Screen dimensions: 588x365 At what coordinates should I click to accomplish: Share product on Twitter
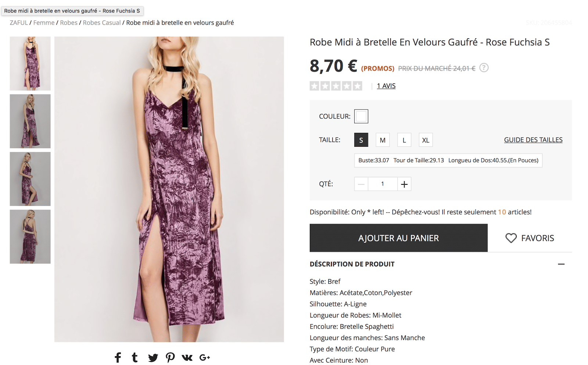[153, 357]
